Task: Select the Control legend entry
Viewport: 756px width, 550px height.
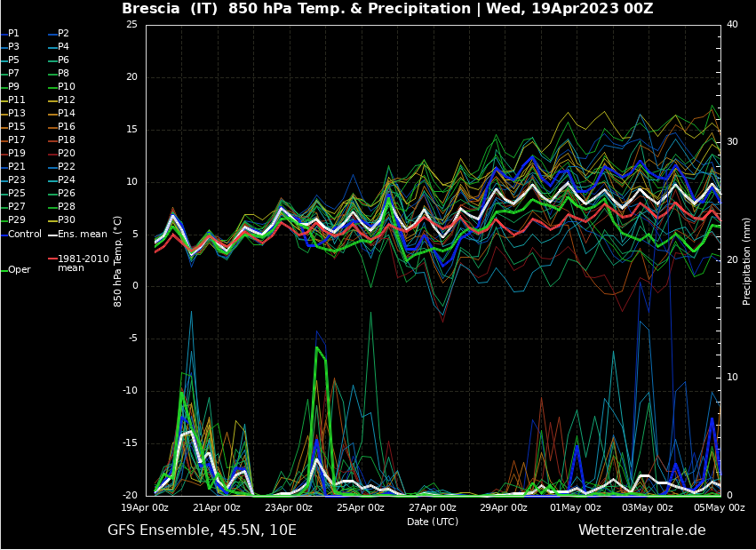Action: pos(24,234)
